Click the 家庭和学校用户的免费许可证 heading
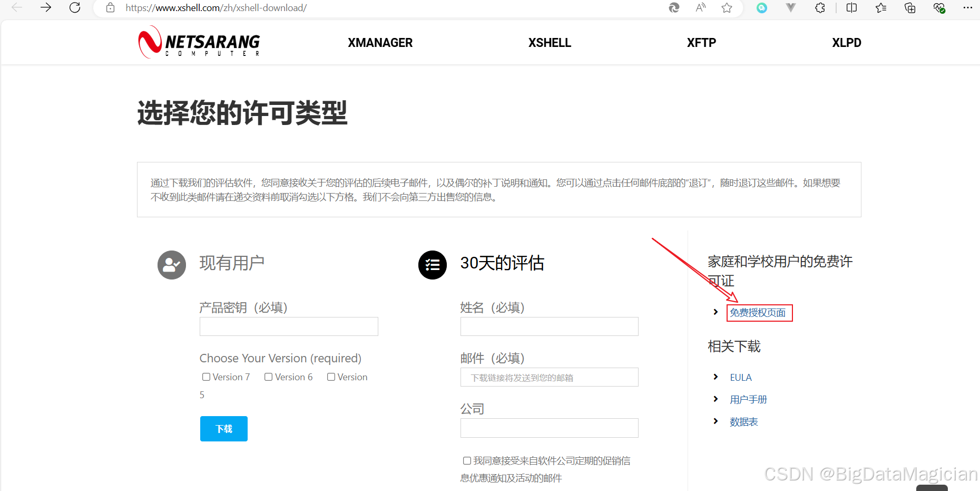980x491 pixels. tap(780, 271)
